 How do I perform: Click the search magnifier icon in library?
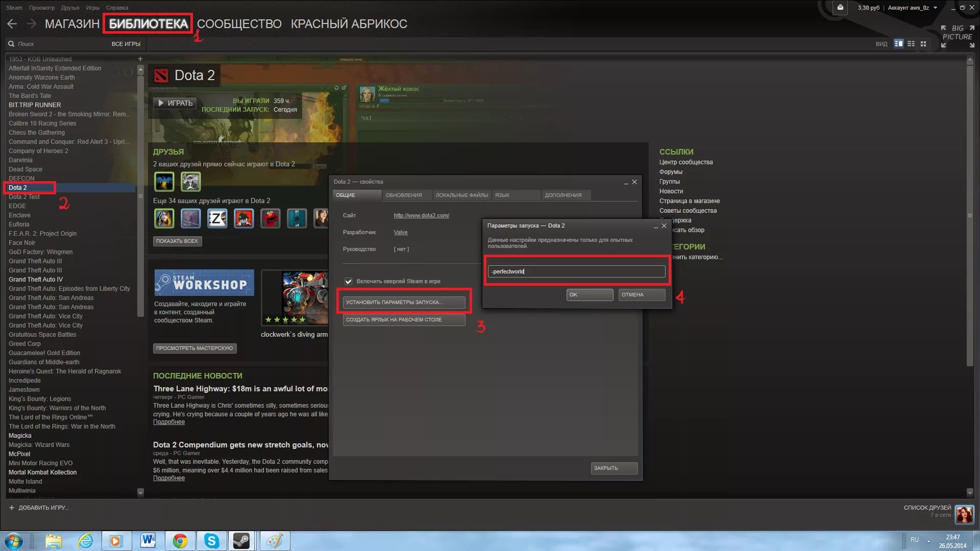point(10,44)
